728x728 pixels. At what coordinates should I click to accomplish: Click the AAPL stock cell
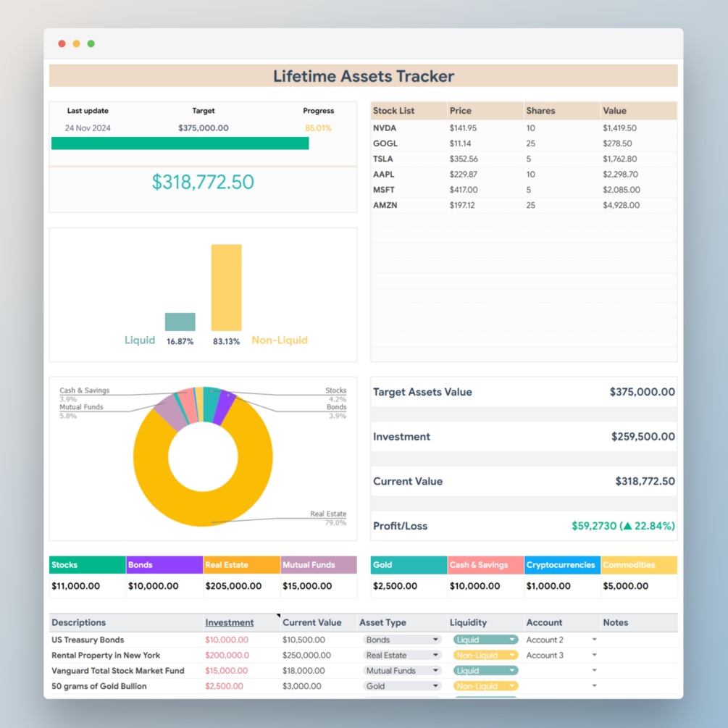(x=383, y=174)
